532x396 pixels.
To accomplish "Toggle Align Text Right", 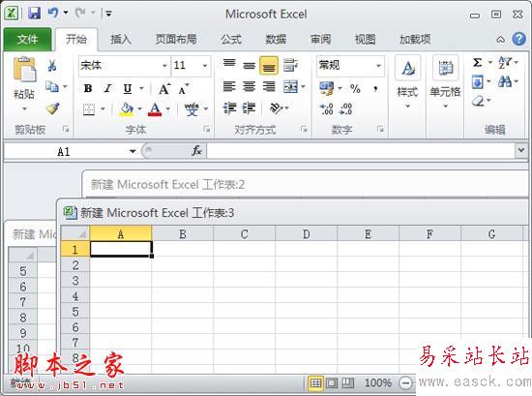I will point(269,86).
